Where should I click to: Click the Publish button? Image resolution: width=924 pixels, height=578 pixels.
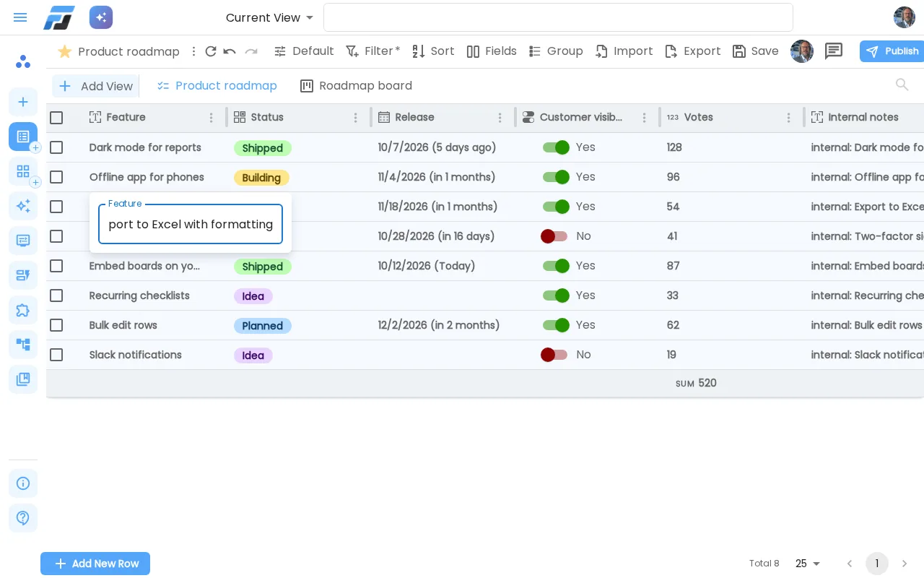(x=892, y=51)
